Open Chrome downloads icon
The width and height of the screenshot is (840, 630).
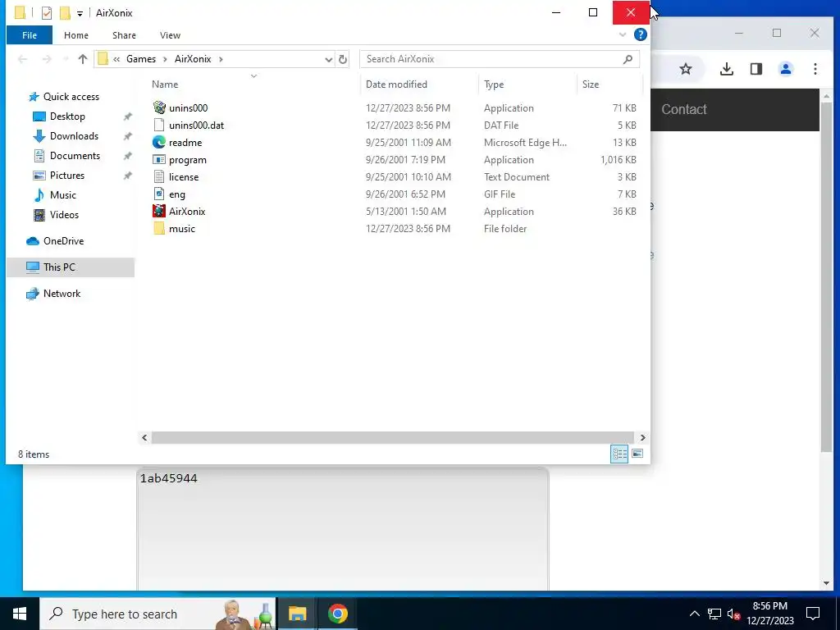click(727, 69)
